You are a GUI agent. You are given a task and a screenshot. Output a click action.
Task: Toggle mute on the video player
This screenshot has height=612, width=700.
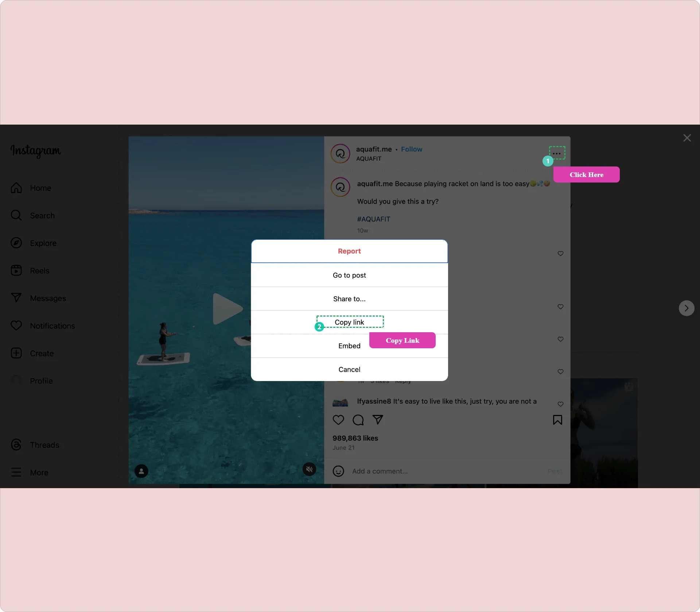pyautogui.click(x=310, y=470)
